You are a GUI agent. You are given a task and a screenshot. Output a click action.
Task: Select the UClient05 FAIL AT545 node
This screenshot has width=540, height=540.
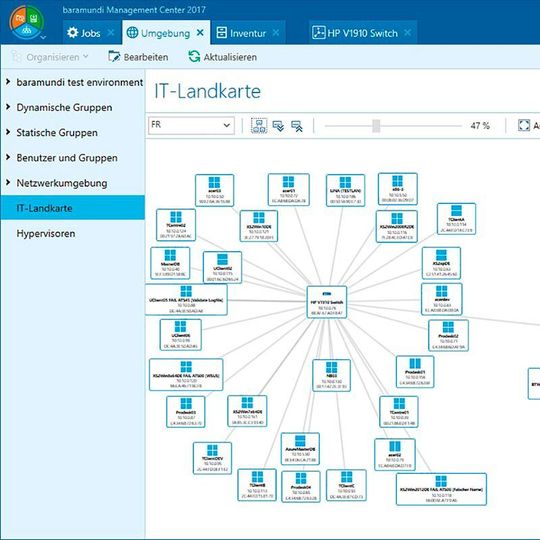[x=186, y=300]
